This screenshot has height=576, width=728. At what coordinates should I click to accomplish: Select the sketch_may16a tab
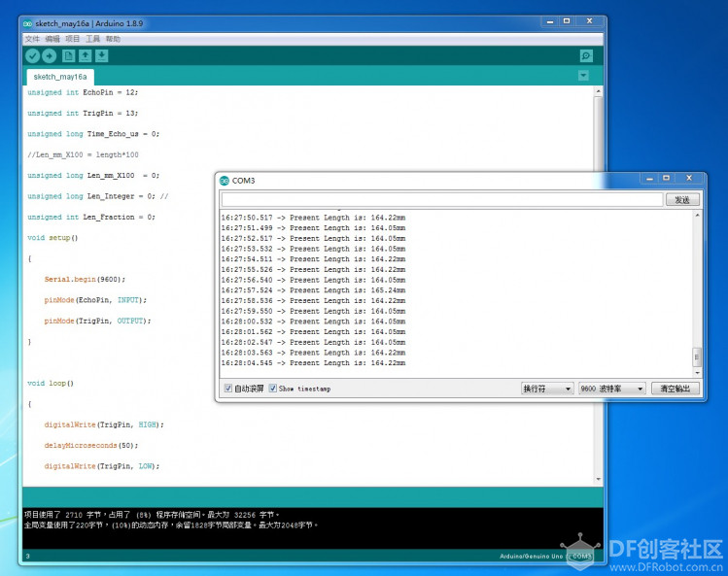60,77
